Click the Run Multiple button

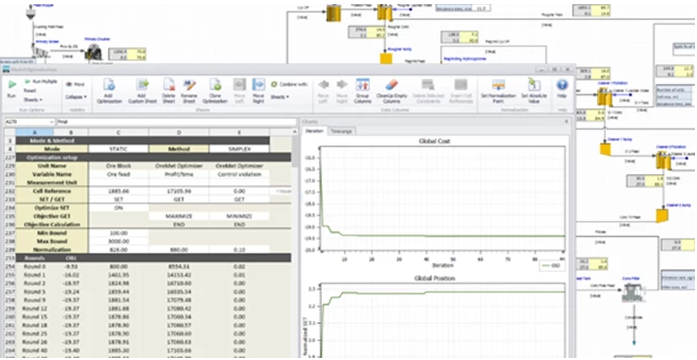point(40,82)
